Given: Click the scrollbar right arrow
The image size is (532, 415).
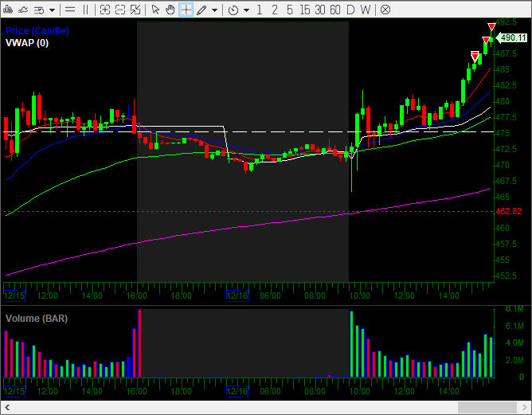Looking at the screenshot, I should coord(525,407).
